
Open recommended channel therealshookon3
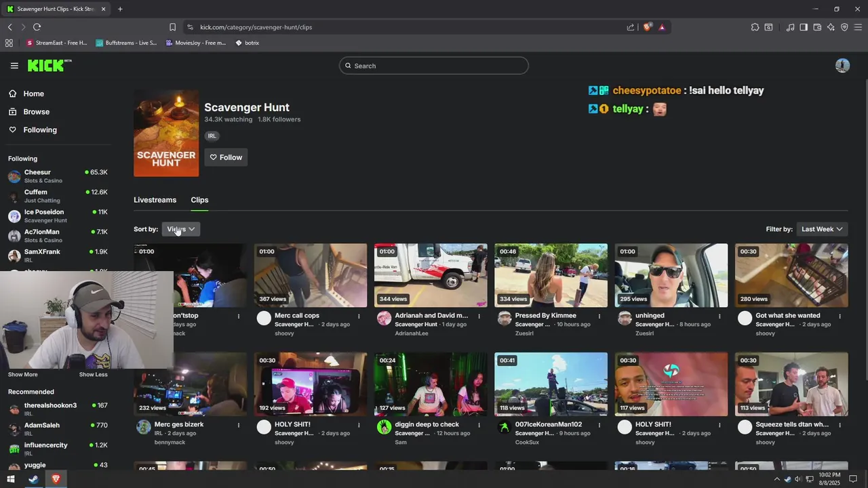[x=58, y=409]
